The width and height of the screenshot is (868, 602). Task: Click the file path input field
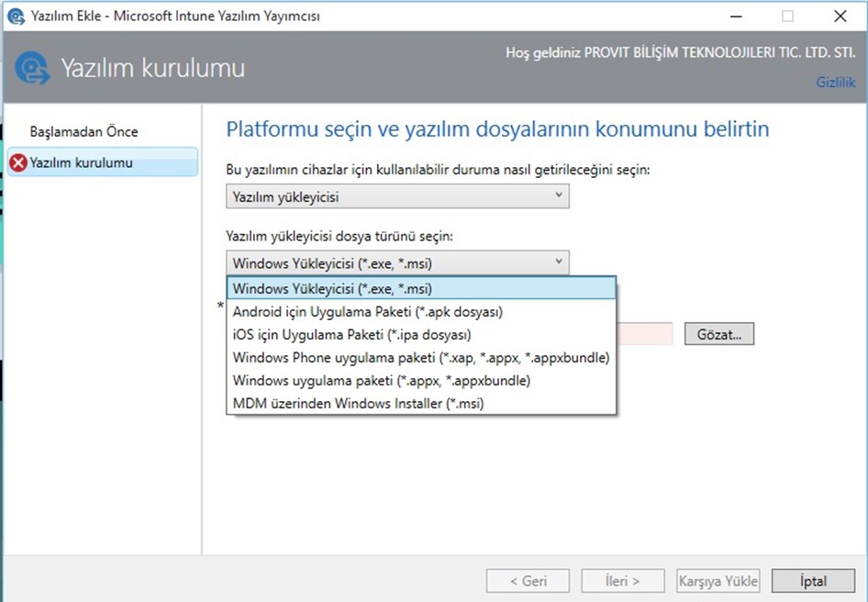[x=644, y=334]
